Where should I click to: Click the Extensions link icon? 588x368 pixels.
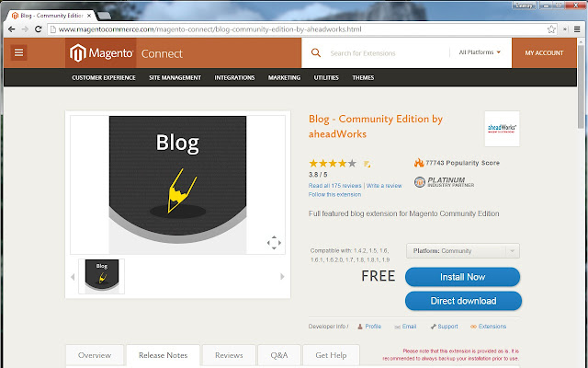click(474, 327)
